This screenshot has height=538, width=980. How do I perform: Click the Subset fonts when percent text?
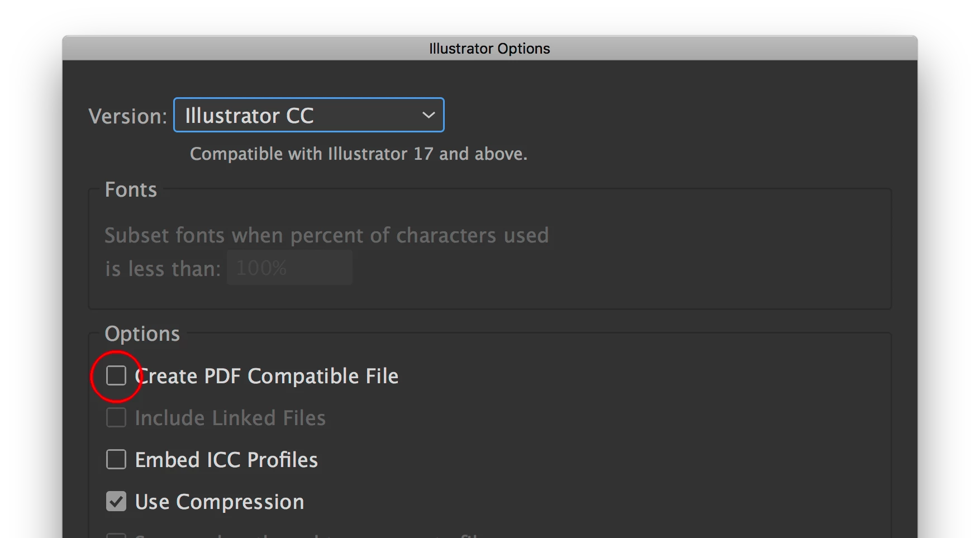326,235
